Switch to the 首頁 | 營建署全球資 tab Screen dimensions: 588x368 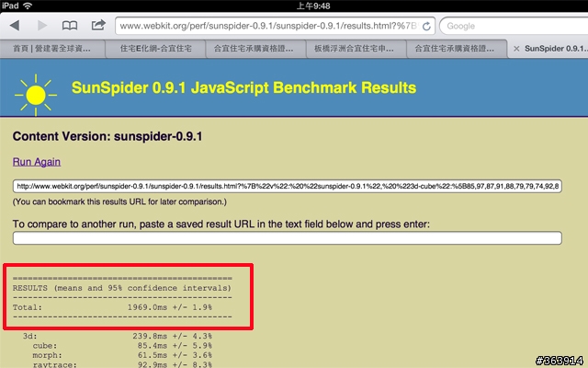pyautogui.click(x=52, y=49)
